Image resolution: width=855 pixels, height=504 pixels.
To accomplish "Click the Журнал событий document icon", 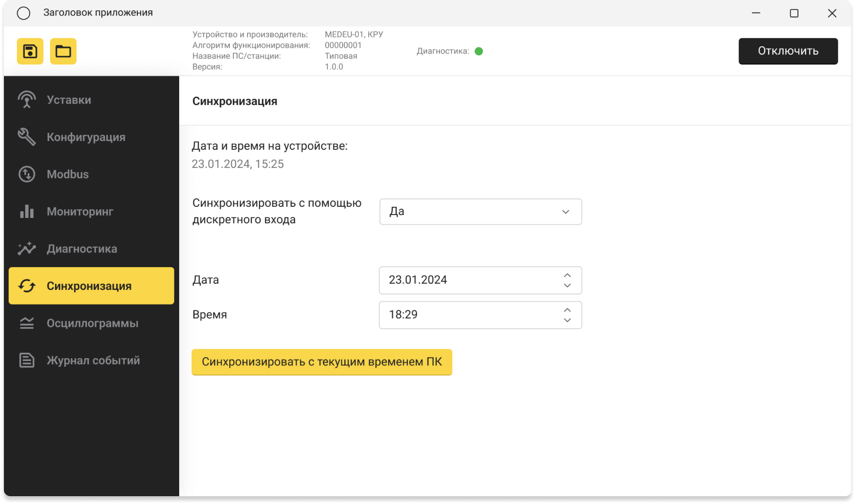I will click(27, 360).
